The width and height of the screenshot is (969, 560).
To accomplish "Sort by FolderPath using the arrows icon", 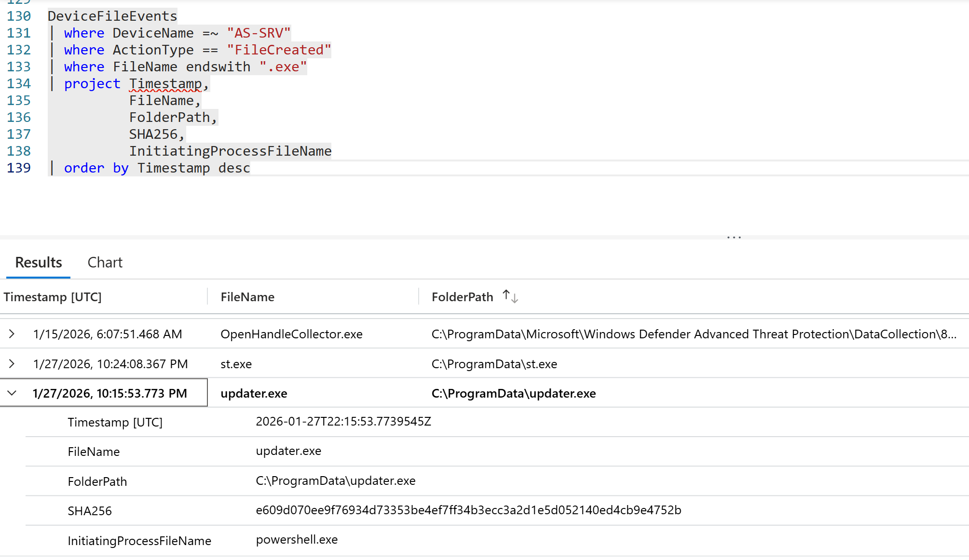I will 510,296.
